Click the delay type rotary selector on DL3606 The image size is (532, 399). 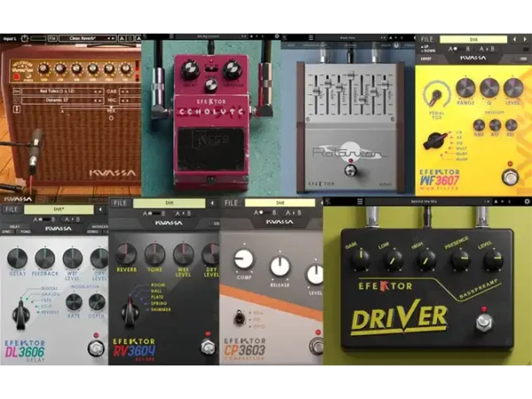tap(21, 315)
